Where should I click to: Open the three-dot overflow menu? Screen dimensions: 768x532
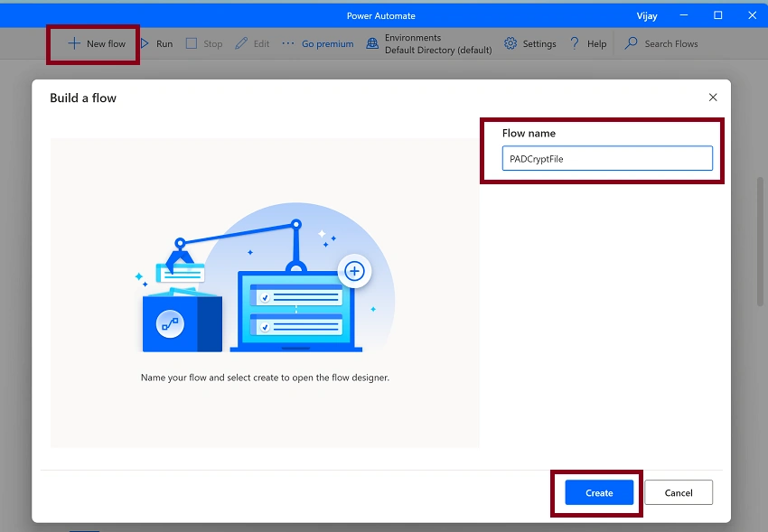click(288, 43)
